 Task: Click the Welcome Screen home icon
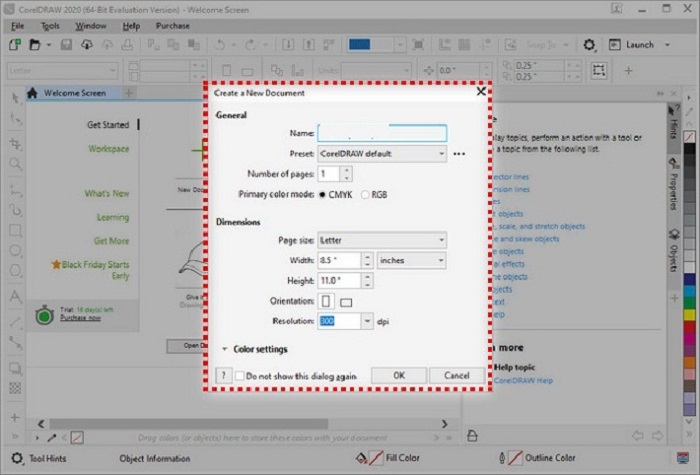pos(32,93)
